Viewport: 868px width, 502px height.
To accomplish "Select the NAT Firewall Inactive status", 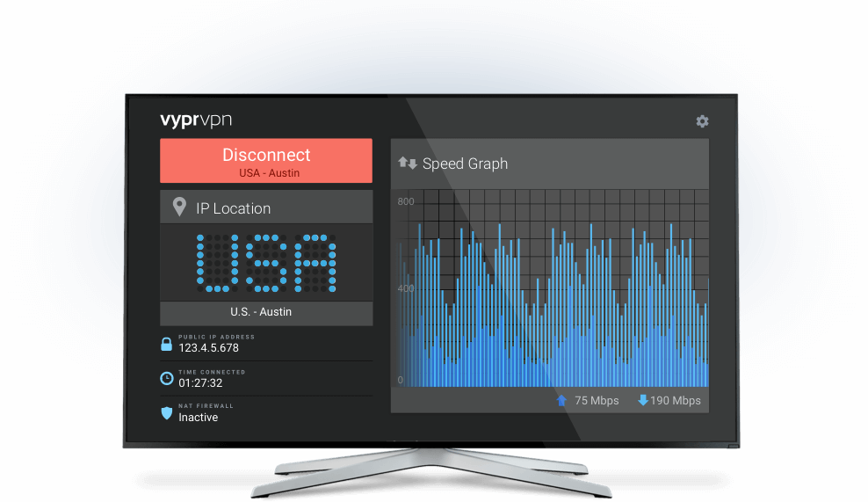I will point(199,418).
